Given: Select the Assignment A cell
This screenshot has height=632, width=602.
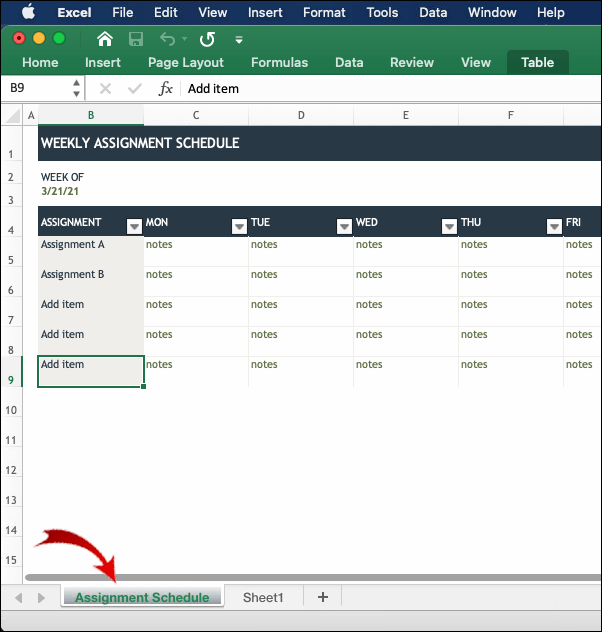Looking at the screenshot, I should point(91,252).
